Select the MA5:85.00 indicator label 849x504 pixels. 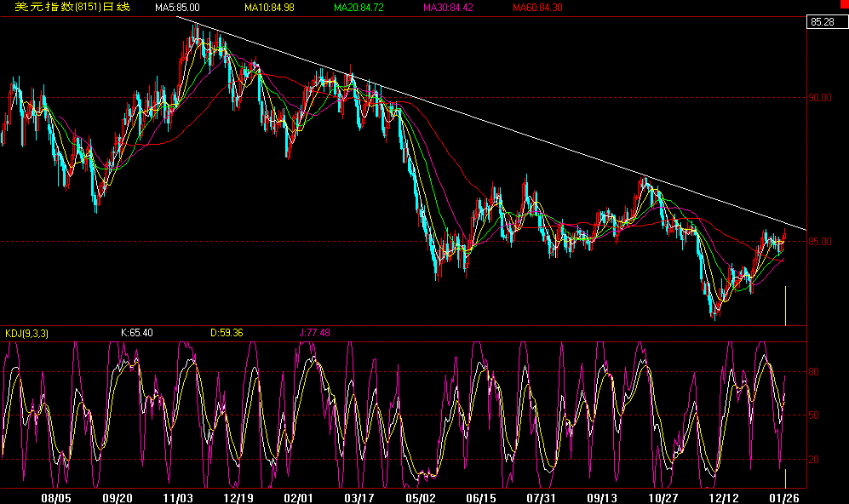pyautogui.click(x=177, y=8)
